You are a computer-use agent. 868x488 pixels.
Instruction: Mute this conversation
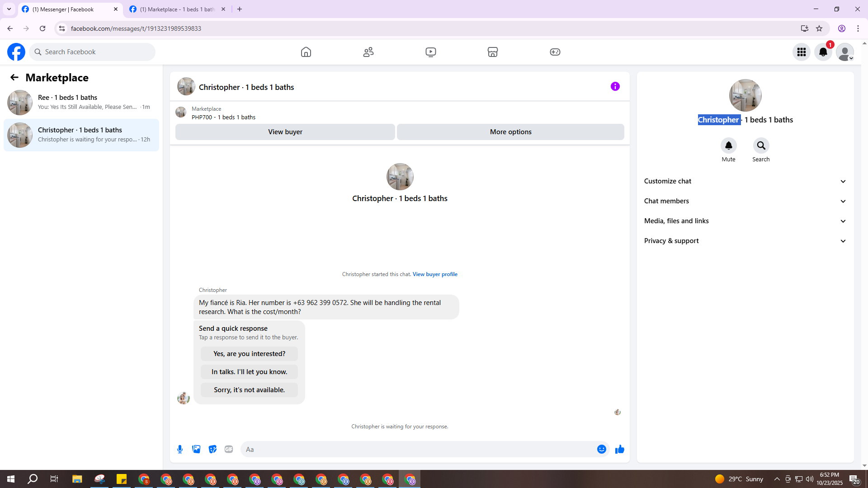click(x=728, y=146)
